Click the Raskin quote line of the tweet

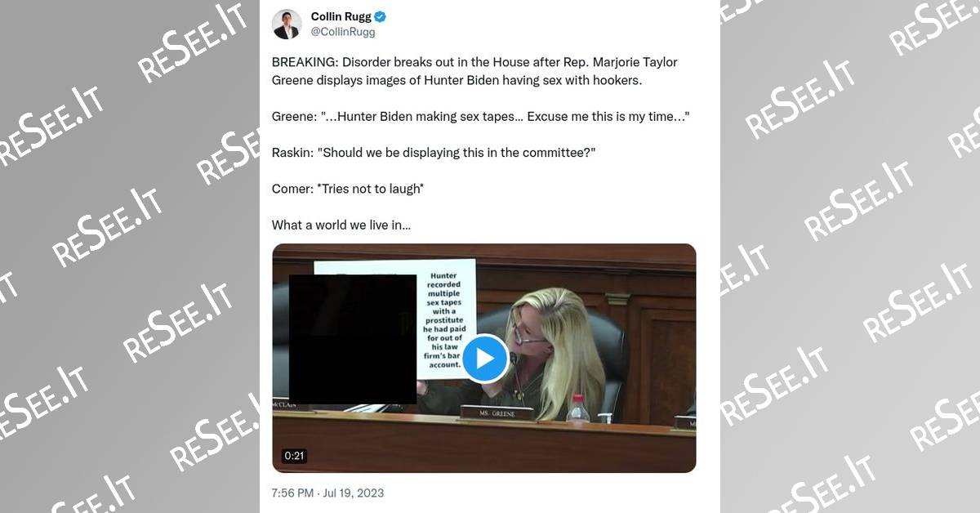[434, 152]
